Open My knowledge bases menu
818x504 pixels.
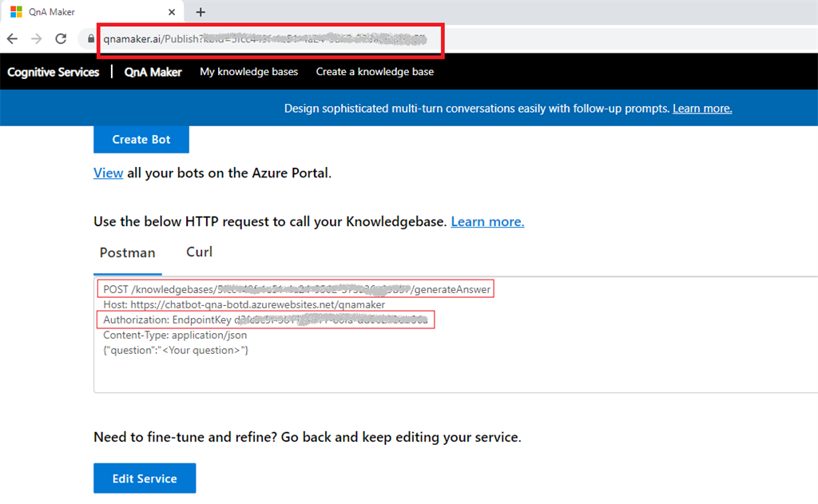coord(248,72)
